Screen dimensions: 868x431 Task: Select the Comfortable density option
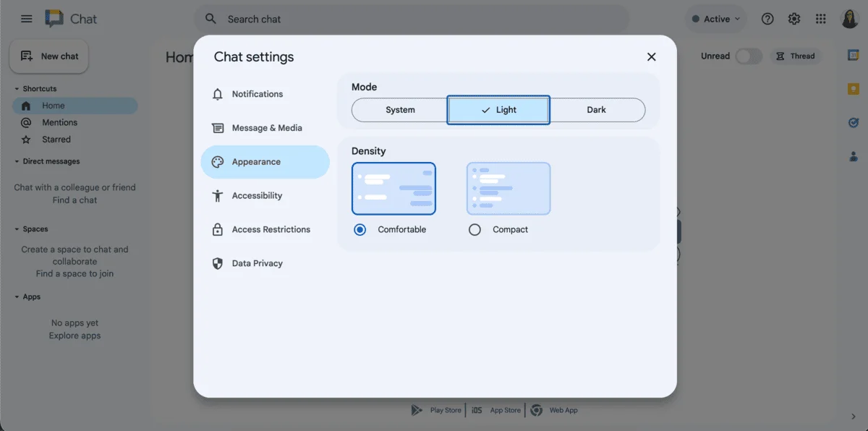359,229
